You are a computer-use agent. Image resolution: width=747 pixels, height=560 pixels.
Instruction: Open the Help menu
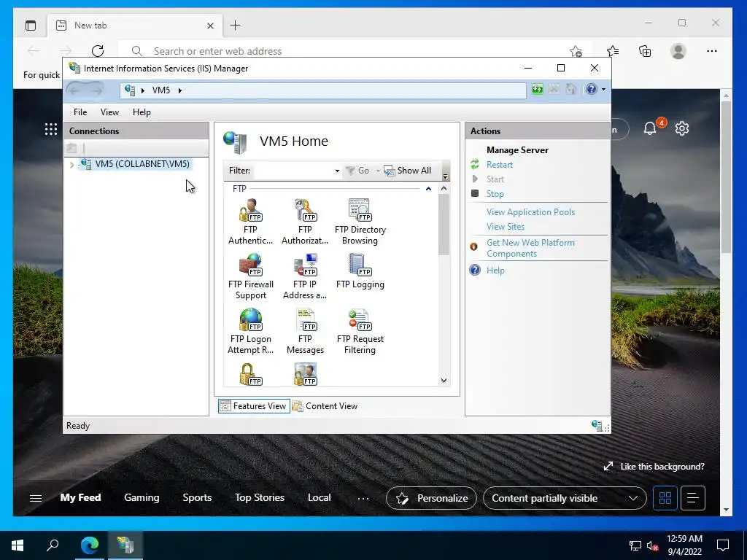(142, 112)
